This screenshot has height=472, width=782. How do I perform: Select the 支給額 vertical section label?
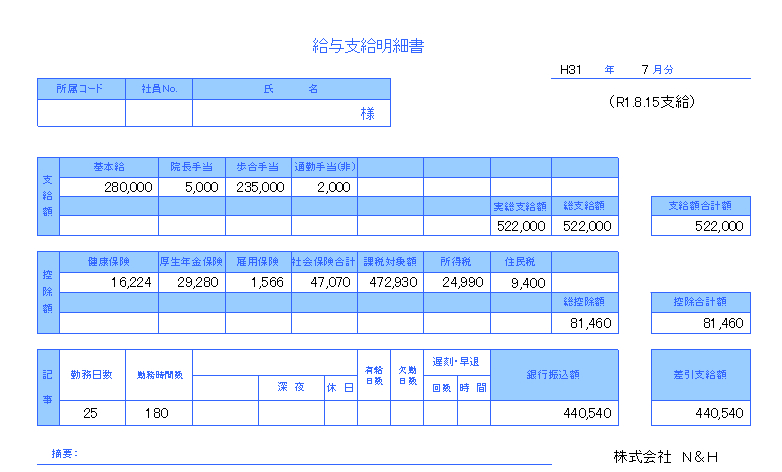pos(48,196)
